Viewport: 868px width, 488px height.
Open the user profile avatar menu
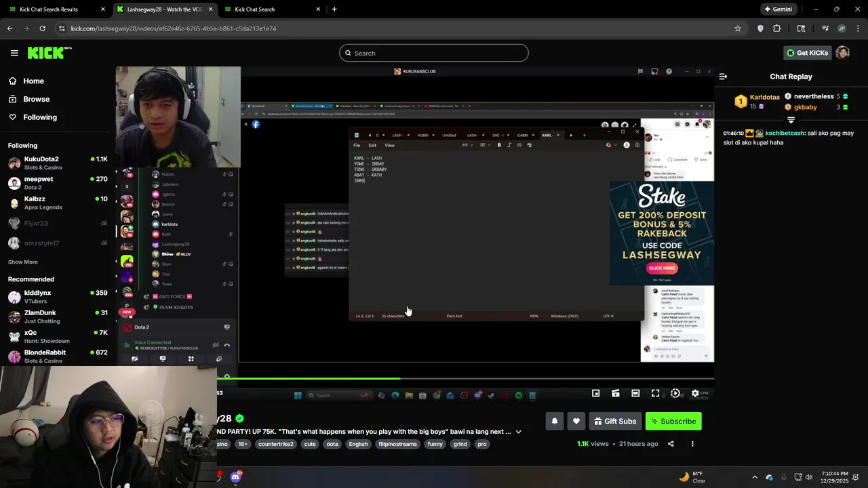843,53
